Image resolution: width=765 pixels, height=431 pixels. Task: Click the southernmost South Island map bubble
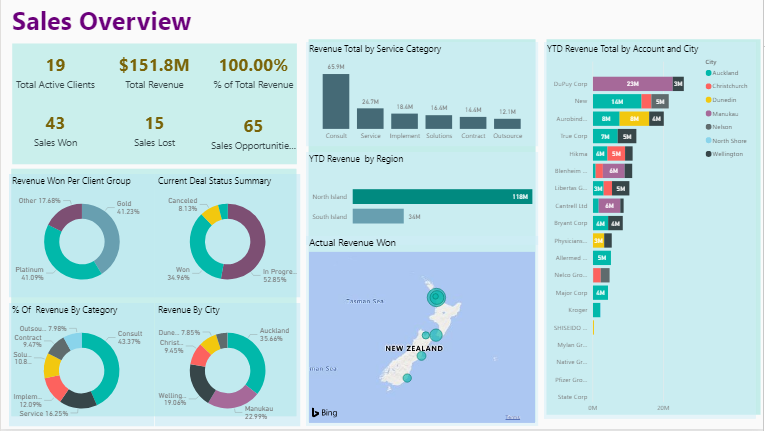click(x=405, y=379)
